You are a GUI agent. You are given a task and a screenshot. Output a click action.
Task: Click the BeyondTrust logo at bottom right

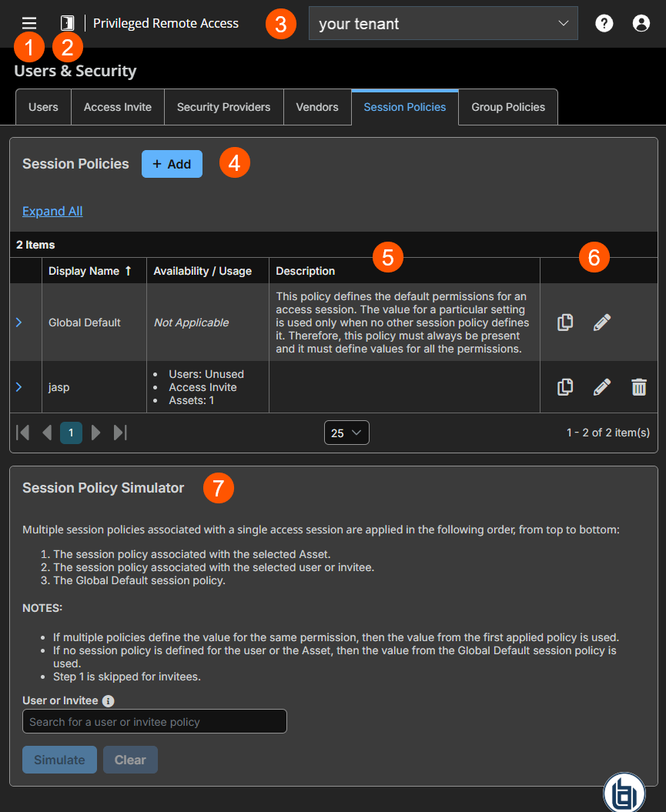[x=624, y=791]
